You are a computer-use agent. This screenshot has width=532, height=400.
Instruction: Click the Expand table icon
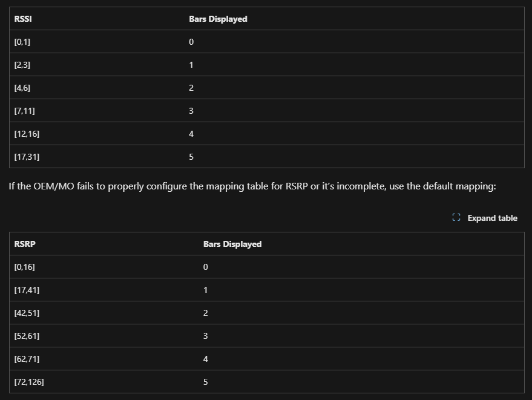click(456, 217)
